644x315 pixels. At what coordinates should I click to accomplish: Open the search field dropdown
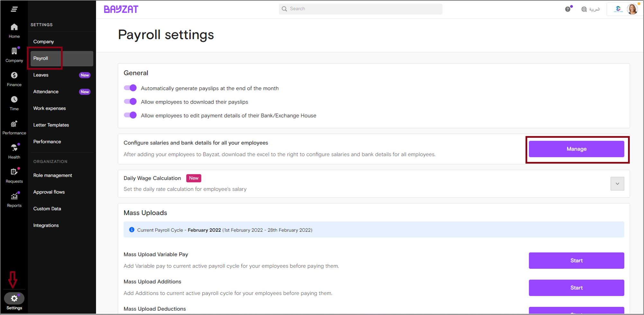pyautogui.click(x=360, y=9)
